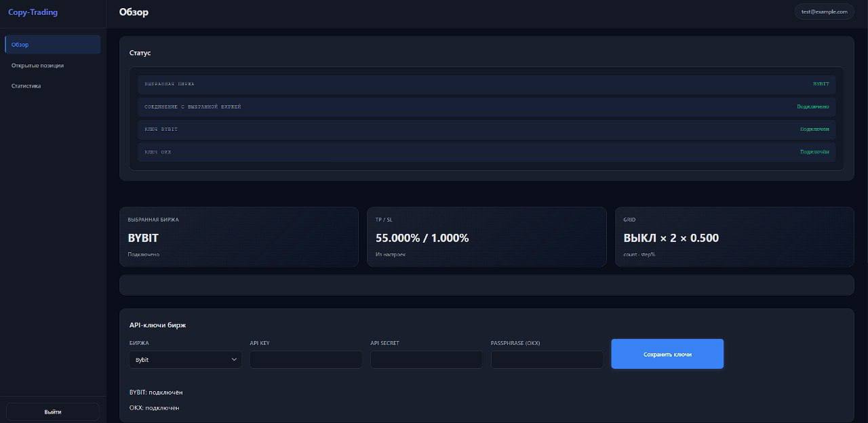Open the Обзор sidebar section
Image resolution: width=868 pixels, height=423 pixels.
pyautogui.click(x=53, y=45)
